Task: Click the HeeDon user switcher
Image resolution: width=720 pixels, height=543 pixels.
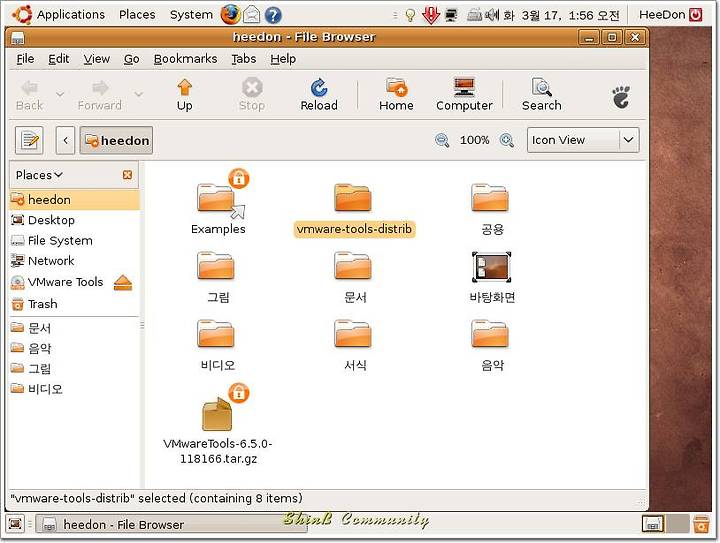Action: pos(671,15)
